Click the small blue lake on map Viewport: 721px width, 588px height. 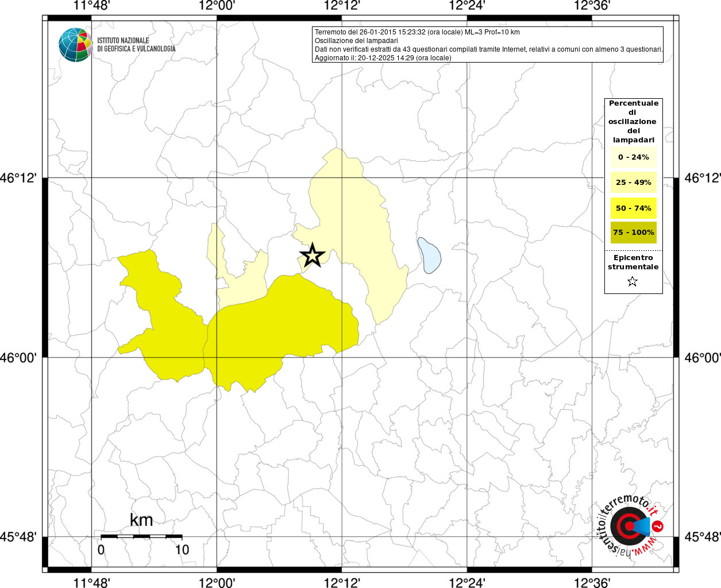429,256
